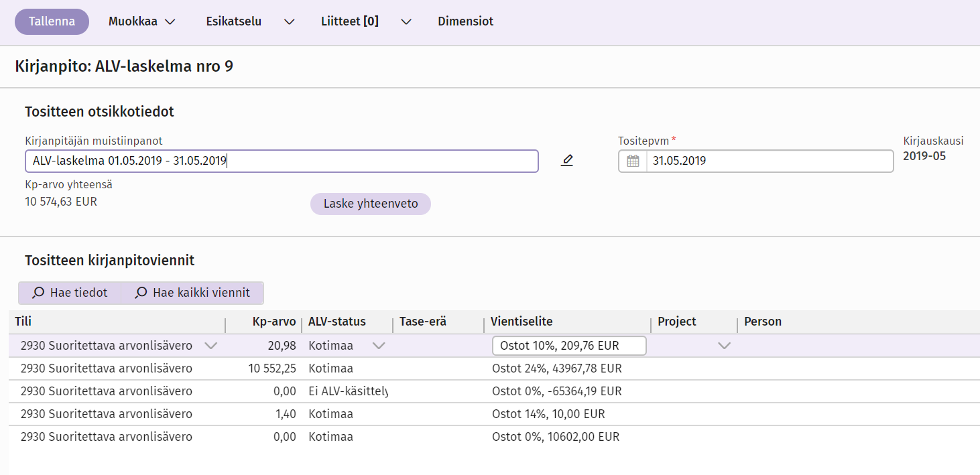Click magnifier icon on Hae tiedot
Screen dimensions: 980x475
(x=38, y=293)
